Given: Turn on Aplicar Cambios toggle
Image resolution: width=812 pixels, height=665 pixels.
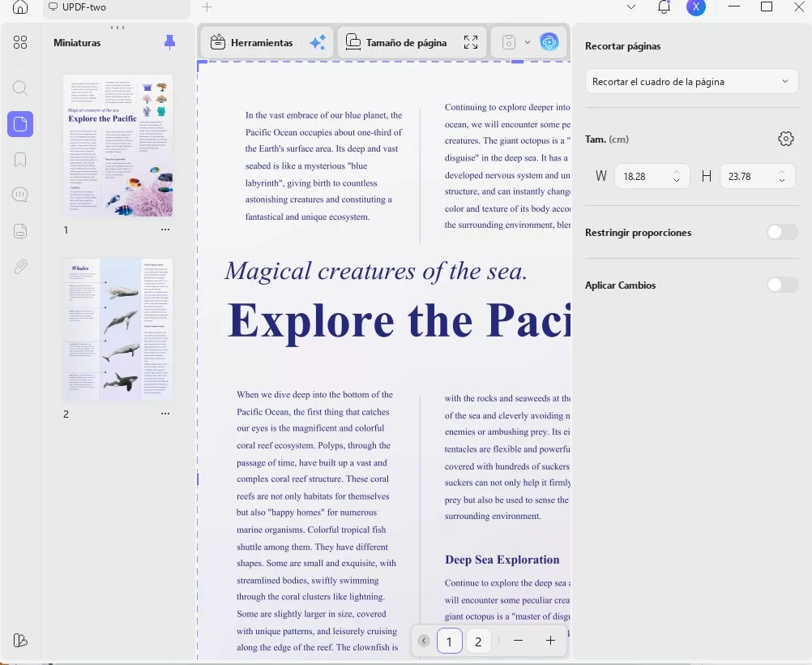Looking at the screenshot, I should click(783, 285).
